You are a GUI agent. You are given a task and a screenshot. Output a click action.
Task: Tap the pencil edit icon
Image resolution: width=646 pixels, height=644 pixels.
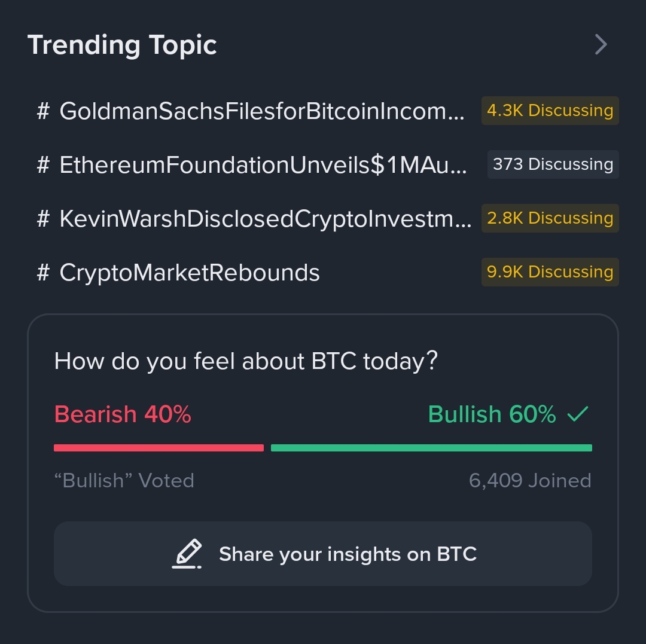187,554
